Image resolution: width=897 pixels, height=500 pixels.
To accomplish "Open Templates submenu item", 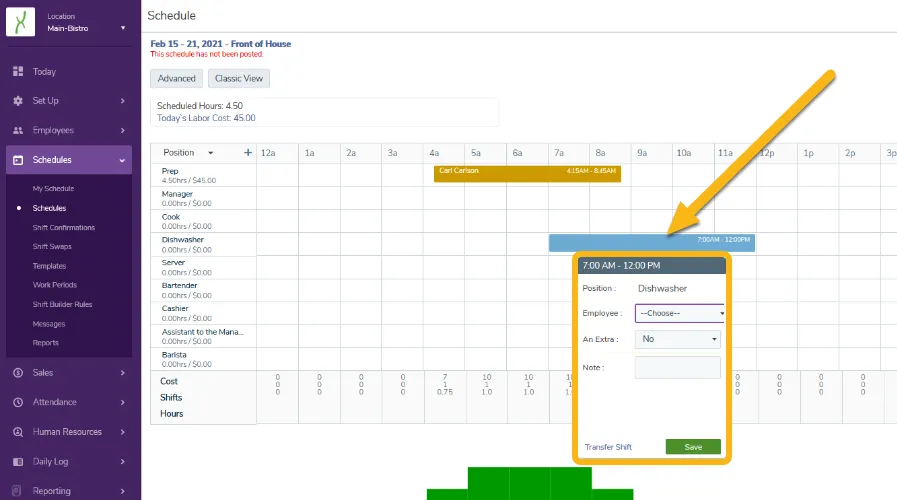I will [x=49, y=266].
